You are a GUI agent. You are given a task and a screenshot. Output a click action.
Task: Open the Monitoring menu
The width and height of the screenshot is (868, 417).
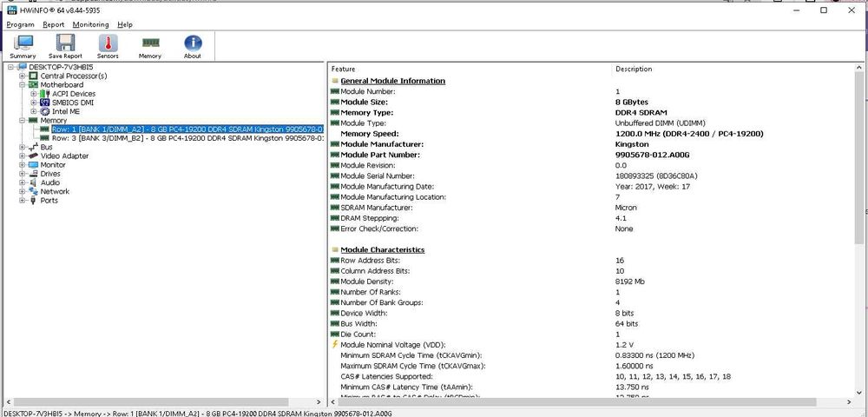[91, 24]
